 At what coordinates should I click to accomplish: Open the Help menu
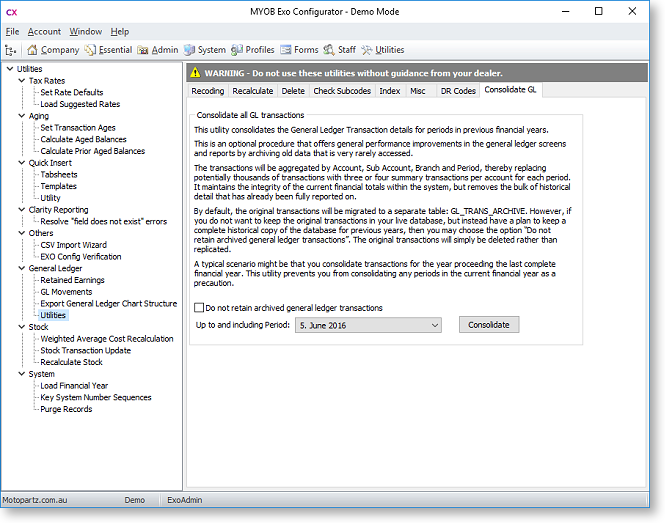120,31
